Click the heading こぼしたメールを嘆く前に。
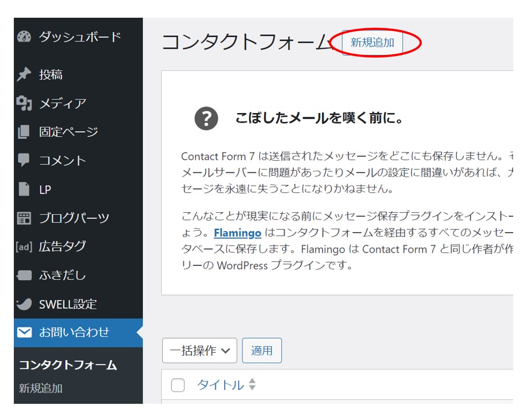 (x=319, y=118)
